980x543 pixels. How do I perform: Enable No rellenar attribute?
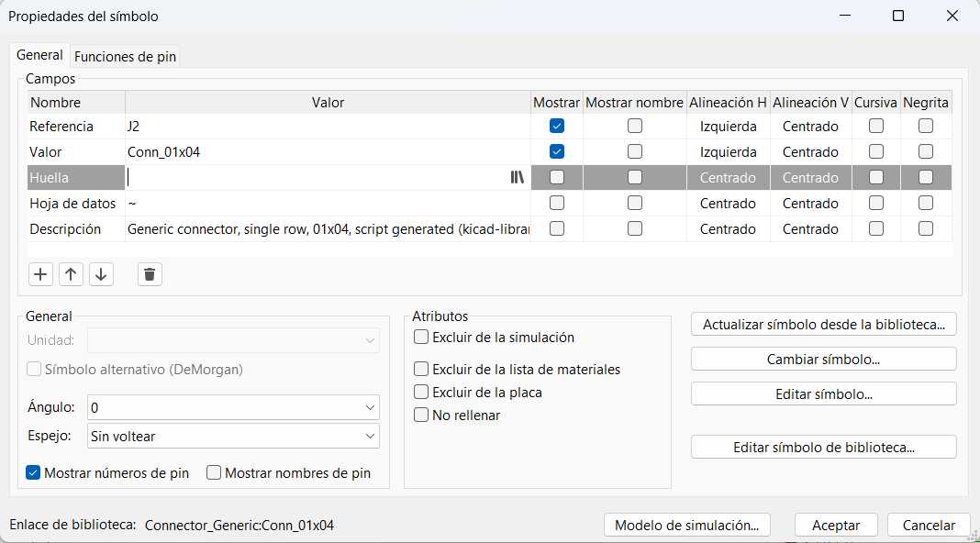[421, 416]
